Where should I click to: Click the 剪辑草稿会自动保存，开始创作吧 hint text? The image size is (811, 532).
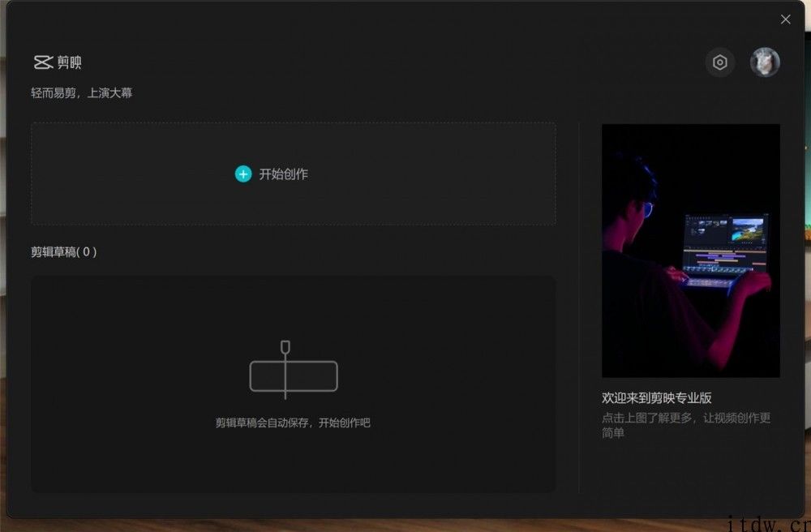(x=293, y=423)
